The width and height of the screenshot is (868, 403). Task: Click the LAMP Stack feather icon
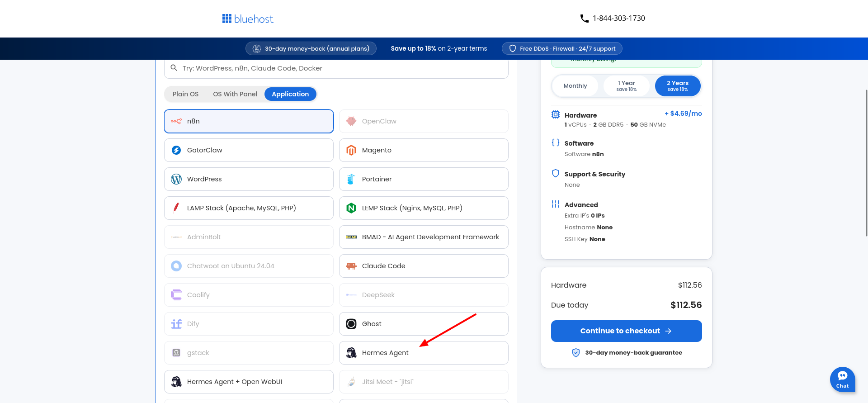176,208
